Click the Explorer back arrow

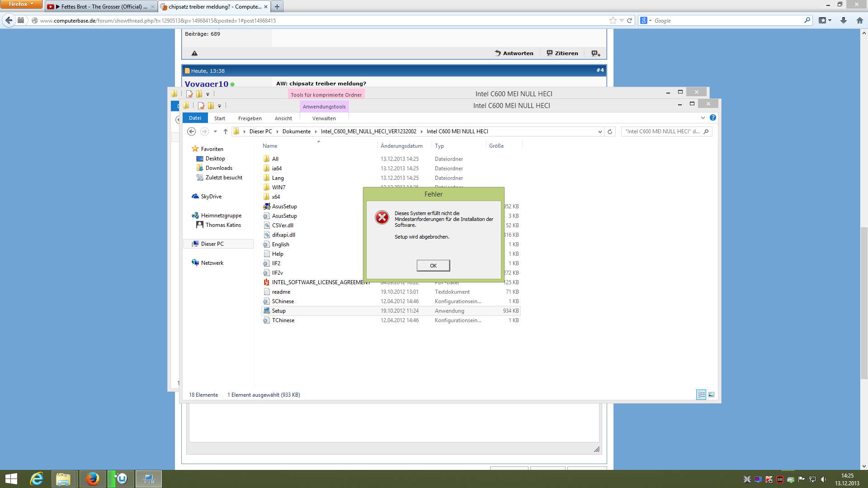(191, 131)
